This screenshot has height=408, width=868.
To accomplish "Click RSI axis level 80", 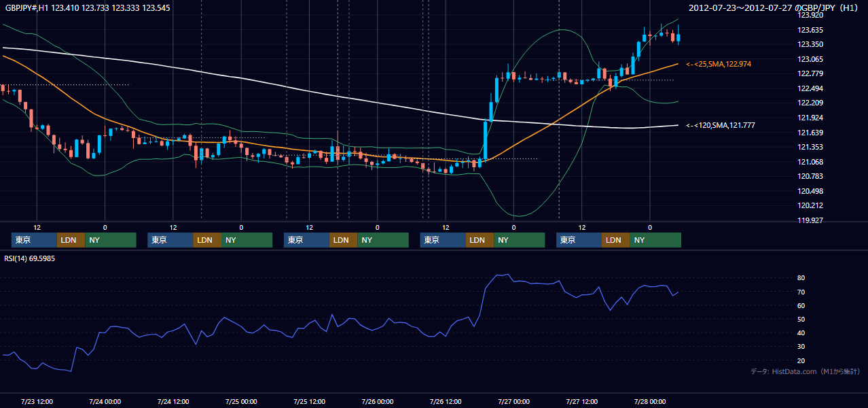I will (801, 278).
